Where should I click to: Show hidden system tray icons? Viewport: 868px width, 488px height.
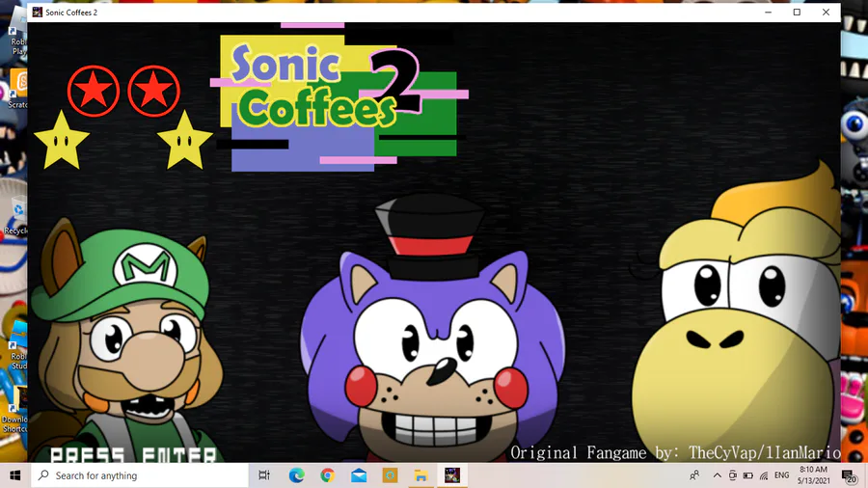(x=717, y=475)
